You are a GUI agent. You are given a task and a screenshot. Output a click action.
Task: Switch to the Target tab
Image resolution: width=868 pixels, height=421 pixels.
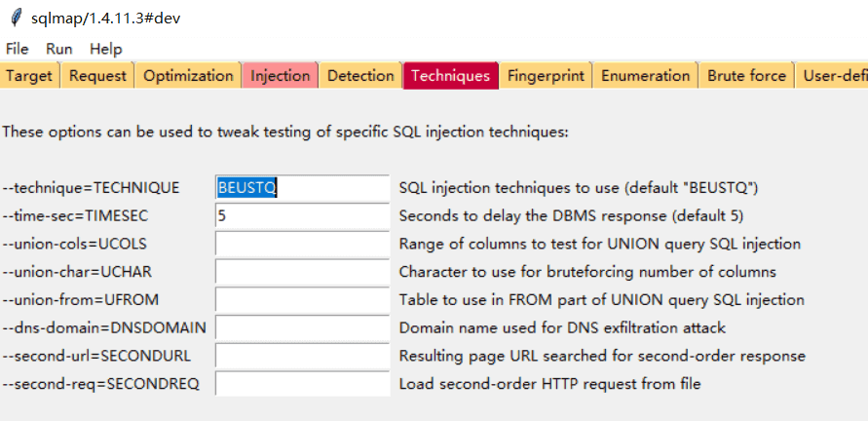pos(29,76)
